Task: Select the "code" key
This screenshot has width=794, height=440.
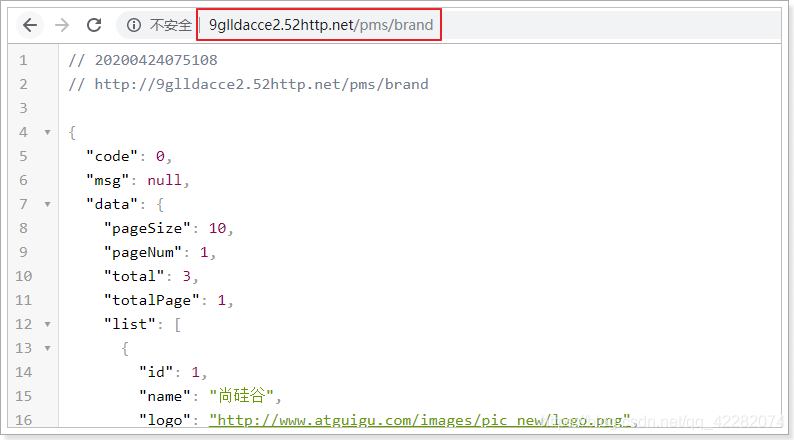Action: [x=112, y=156]
